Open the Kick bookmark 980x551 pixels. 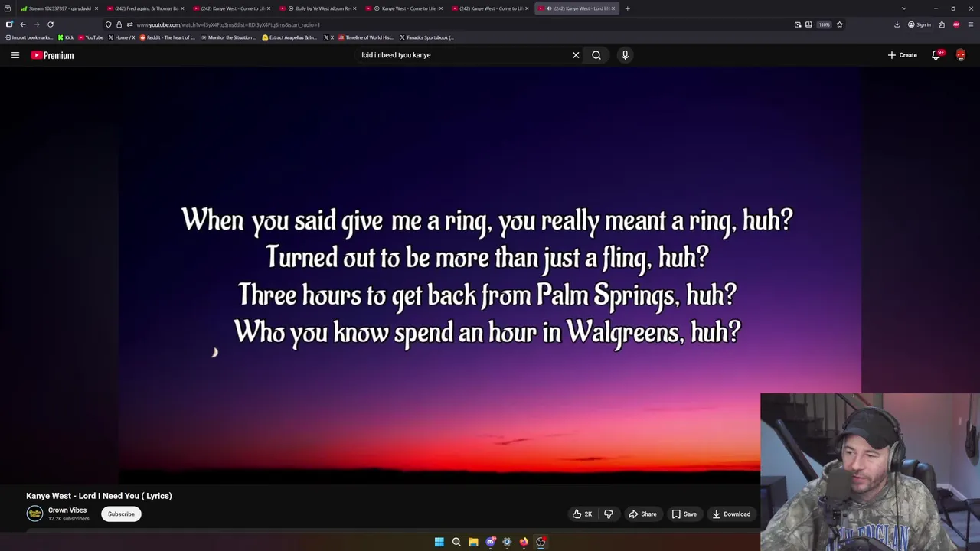(66, 37)
